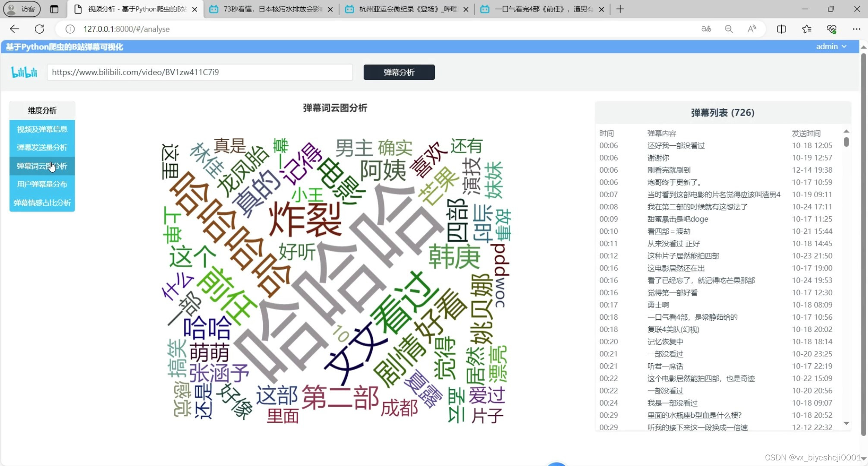The height and width of the screenshot is (466, 868).
Task: Open browser settings and more menu
Action: 856,29
